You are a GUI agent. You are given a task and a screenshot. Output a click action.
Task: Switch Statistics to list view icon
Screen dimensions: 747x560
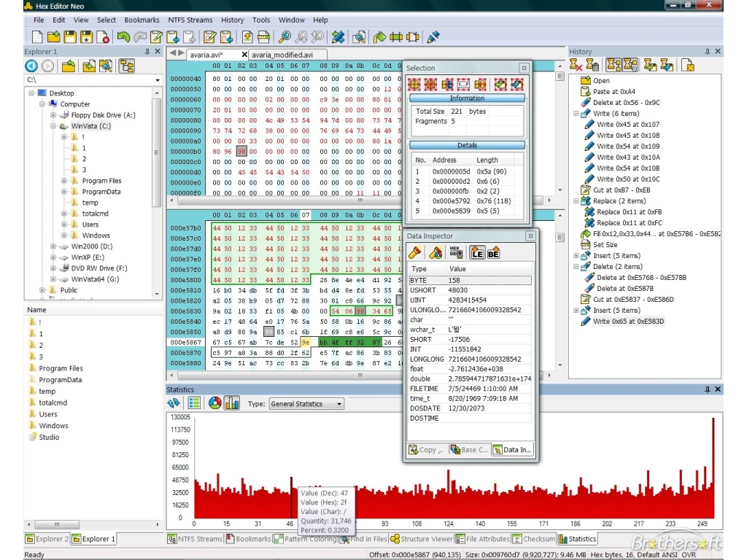(x=194, y=403)
